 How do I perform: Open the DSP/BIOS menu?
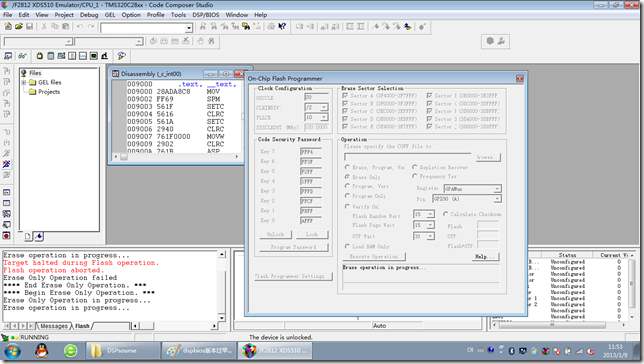point(205,15)
